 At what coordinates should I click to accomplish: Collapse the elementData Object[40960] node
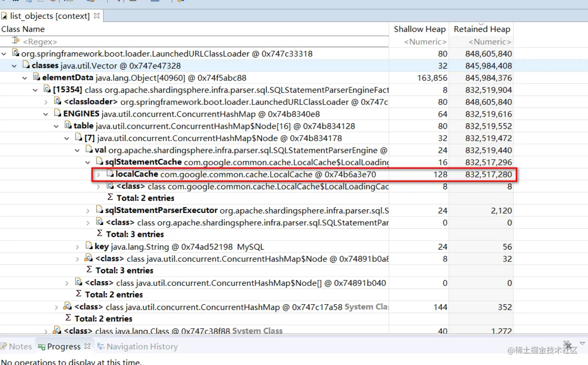[25, 78]
